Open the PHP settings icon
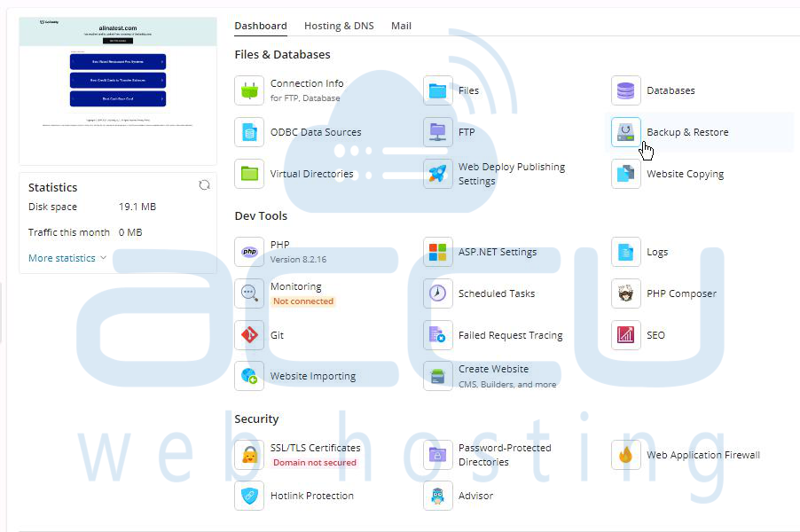This screenshot has height=532, width=800. click(249, 252)
